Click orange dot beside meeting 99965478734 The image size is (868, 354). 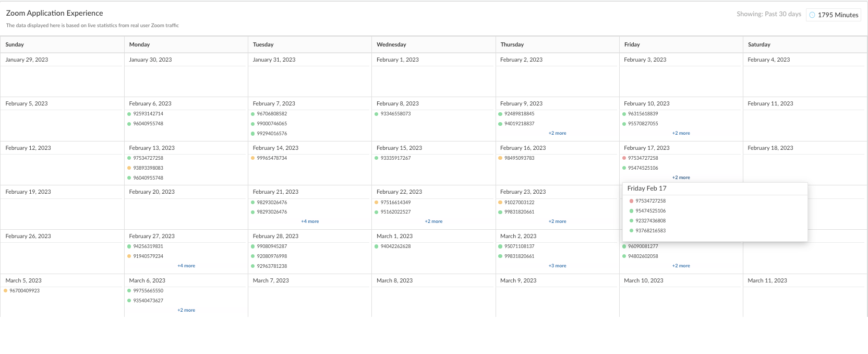click(253, 158)
